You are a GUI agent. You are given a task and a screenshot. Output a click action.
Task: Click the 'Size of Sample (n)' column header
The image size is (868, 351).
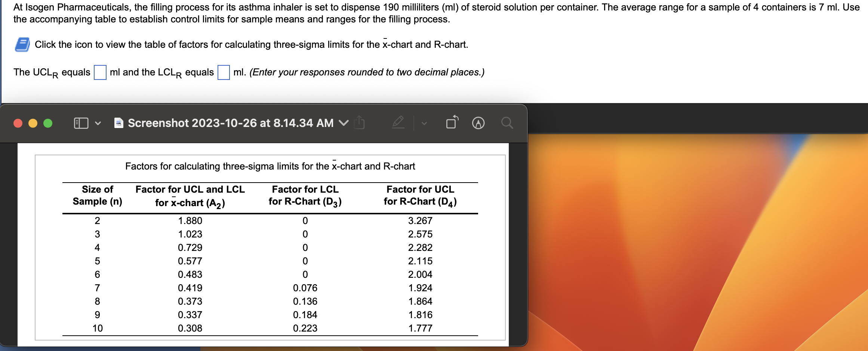pyautogui.click(x=98, y=195)
